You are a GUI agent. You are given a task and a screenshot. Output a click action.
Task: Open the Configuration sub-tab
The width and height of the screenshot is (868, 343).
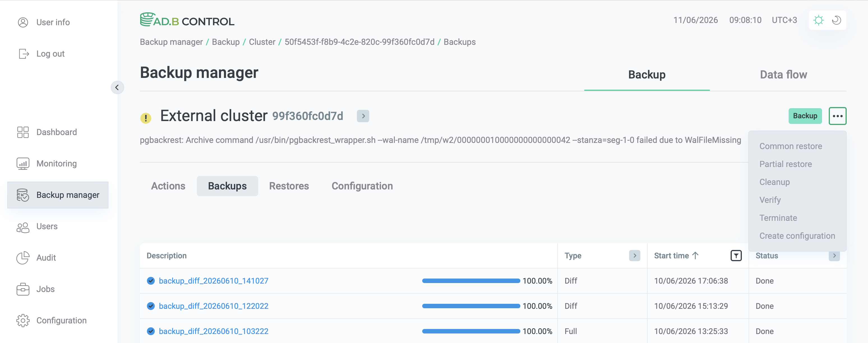362,186
